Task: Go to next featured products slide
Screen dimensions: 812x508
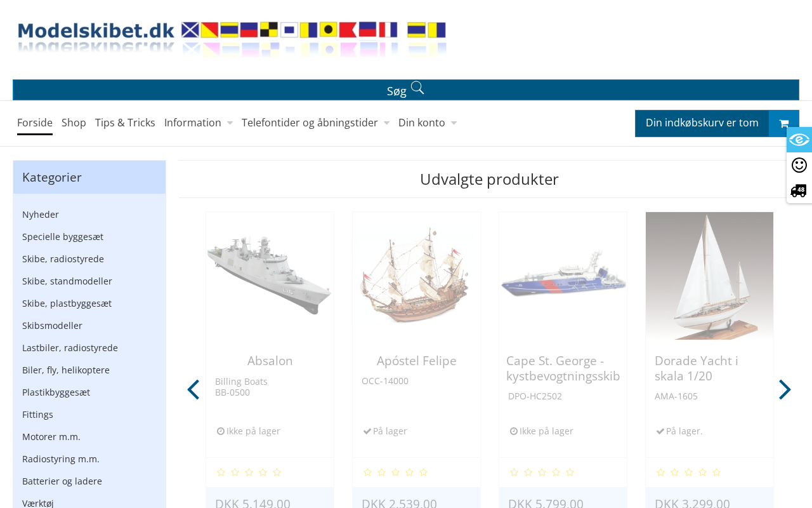Action: point(785,390)
